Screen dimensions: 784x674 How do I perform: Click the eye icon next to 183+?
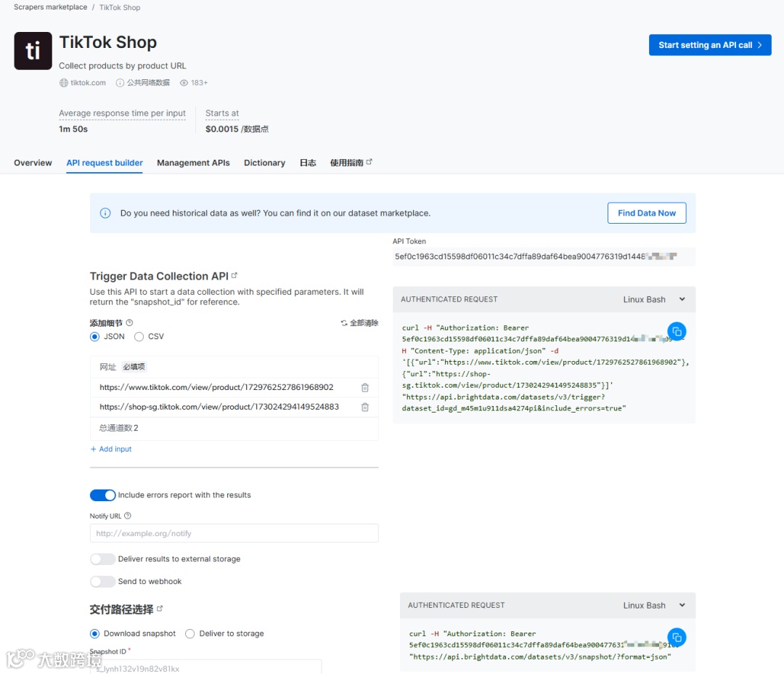pos(184,83)
